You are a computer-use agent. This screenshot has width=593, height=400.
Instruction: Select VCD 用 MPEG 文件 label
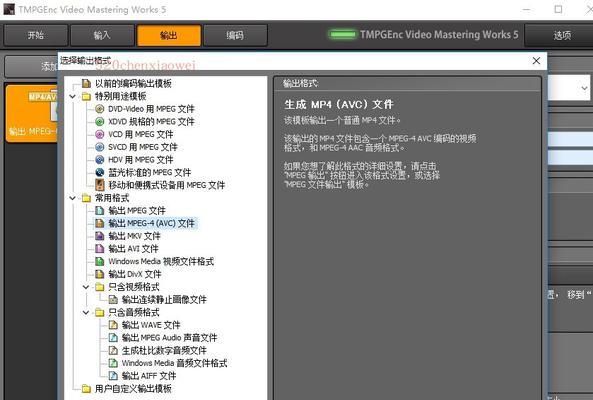(141, 134)
